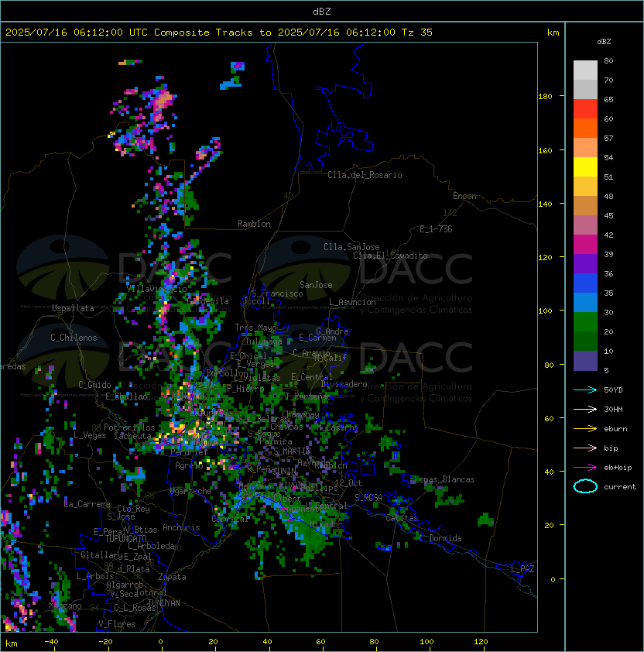Viewport: 644px width, 652px height.
Task: Click the 'V_Flores' place label
Action: [x=117, y=624]
